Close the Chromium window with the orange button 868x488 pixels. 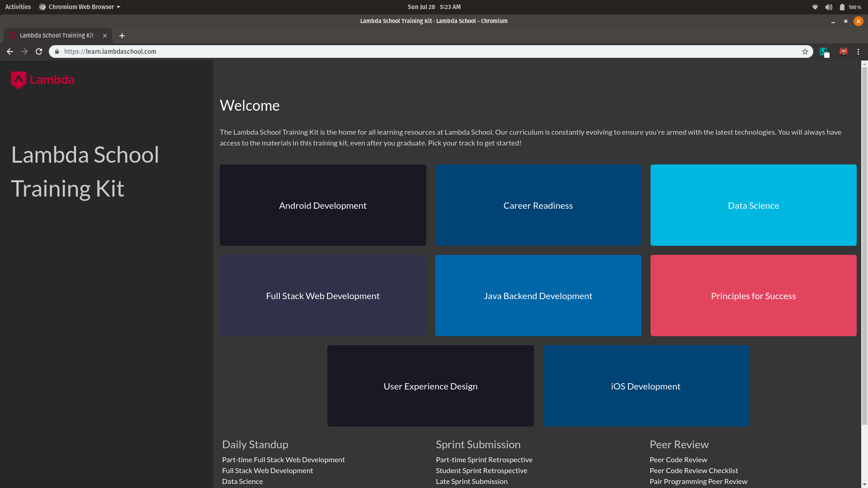click(858, 21)
